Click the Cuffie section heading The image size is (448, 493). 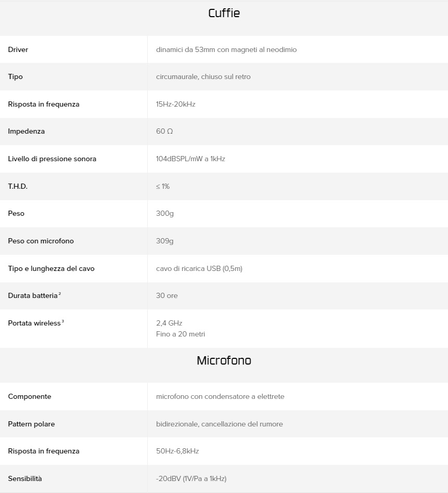(x=224, y=14)
